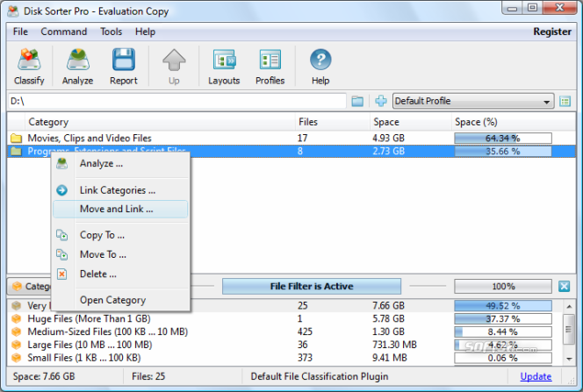Click the Classify toolbar icon
The image size is (583, 392).
[29, 60]
